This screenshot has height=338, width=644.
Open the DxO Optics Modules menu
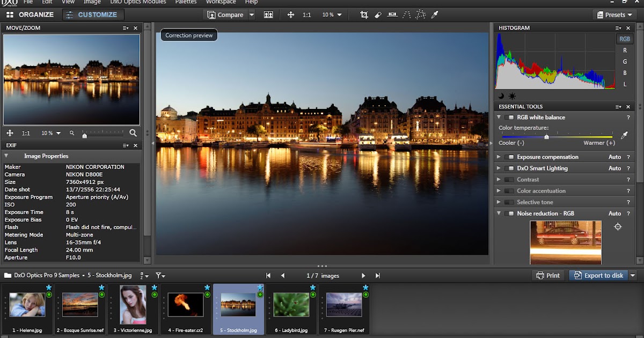tap(137, 2)
